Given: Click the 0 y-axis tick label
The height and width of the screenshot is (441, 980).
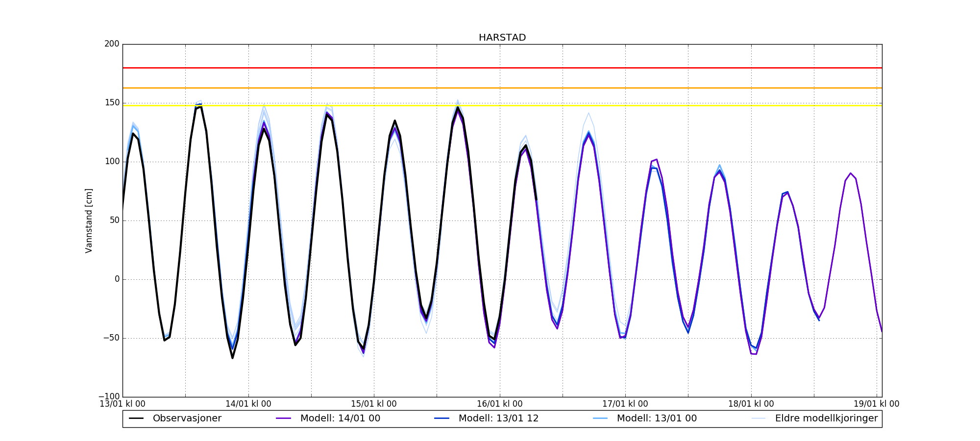Looking at the screenshot, I should (x=117, y=279).
